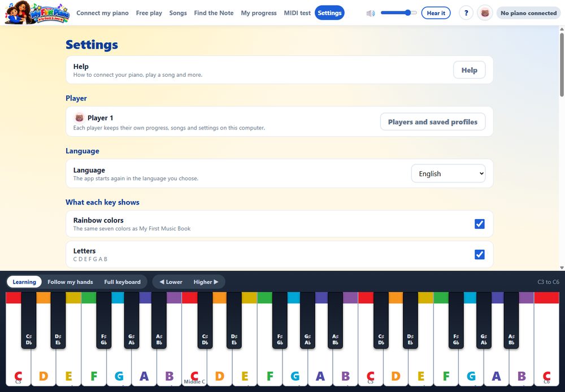Viewport: 565px width, 392px height.
Task: Shift the keyboard range with Lower
Action: click(x=171, y=282)
